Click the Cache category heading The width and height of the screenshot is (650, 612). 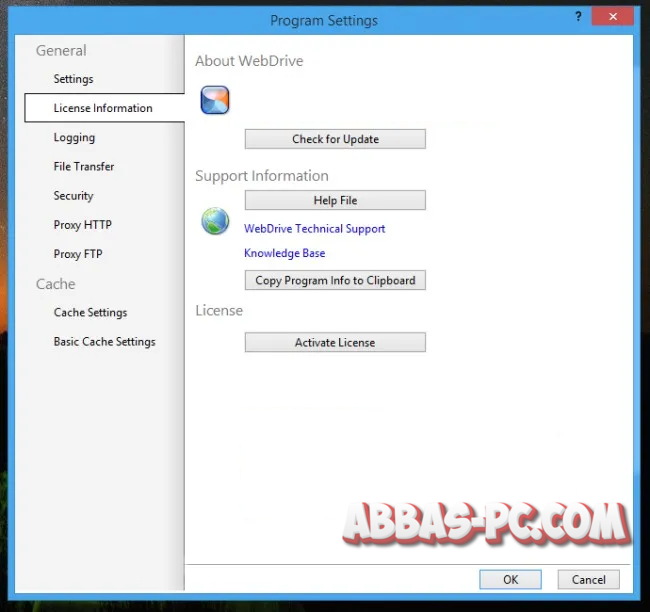56,284
